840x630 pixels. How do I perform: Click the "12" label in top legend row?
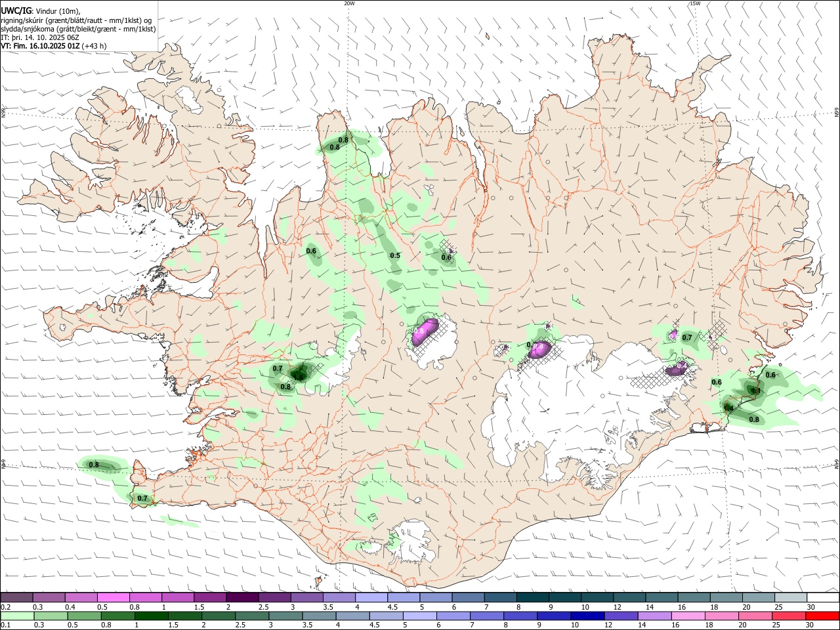click(617, 607)
